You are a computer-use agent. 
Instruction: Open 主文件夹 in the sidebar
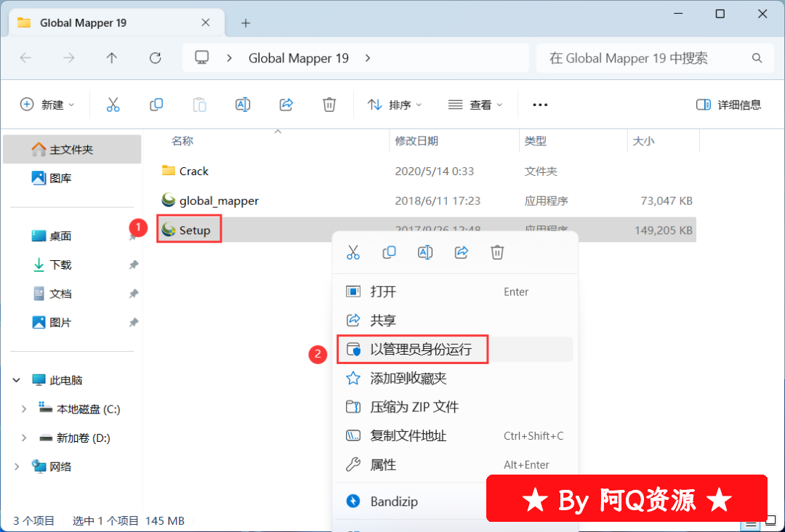[x=72, y=149]
